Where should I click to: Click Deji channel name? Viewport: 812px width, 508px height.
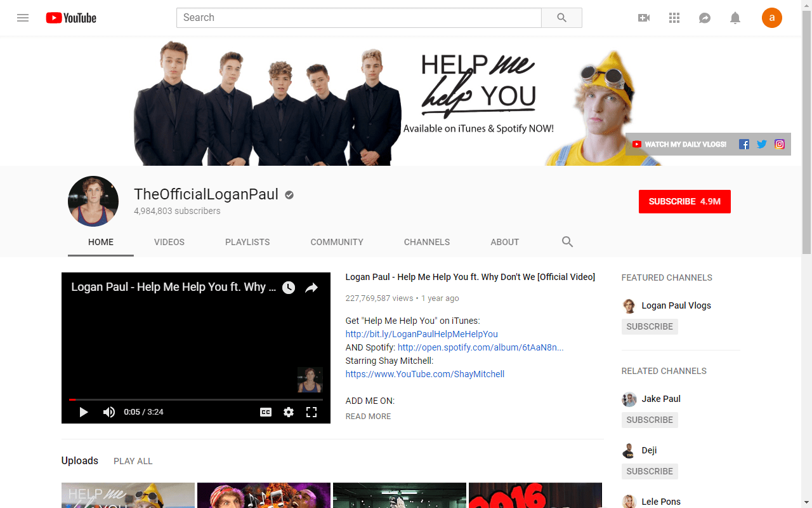pyautogui.click(x=649, y=450)
